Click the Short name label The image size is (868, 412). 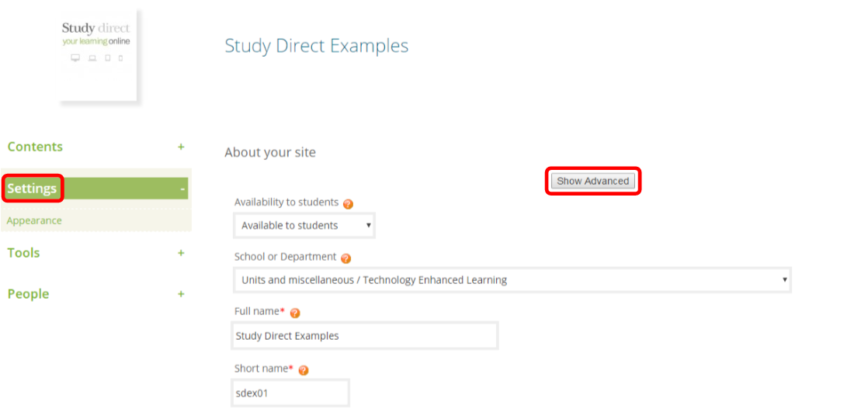(x=263, y=369)
